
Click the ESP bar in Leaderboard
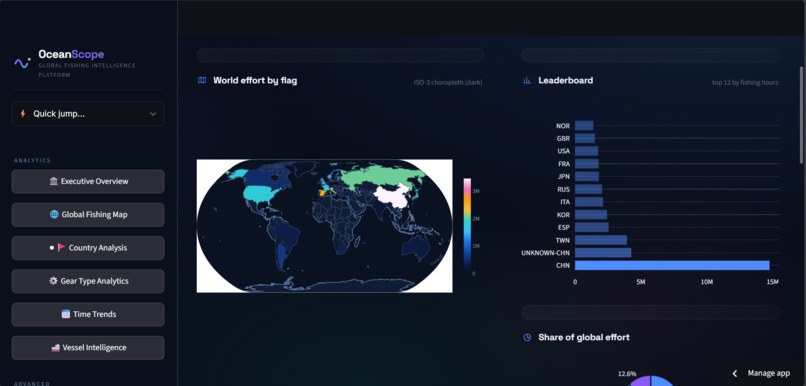592,227
